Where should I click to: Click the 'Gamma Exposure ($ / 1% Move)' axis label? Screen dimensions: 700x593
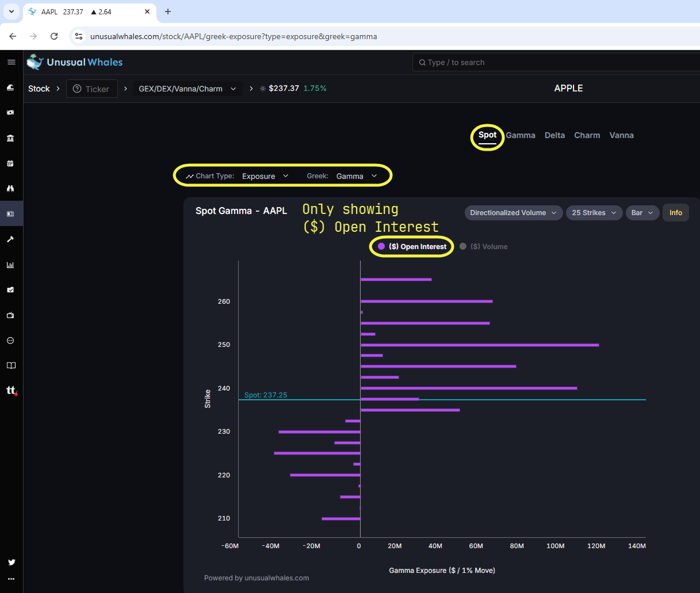pos(442,571)
